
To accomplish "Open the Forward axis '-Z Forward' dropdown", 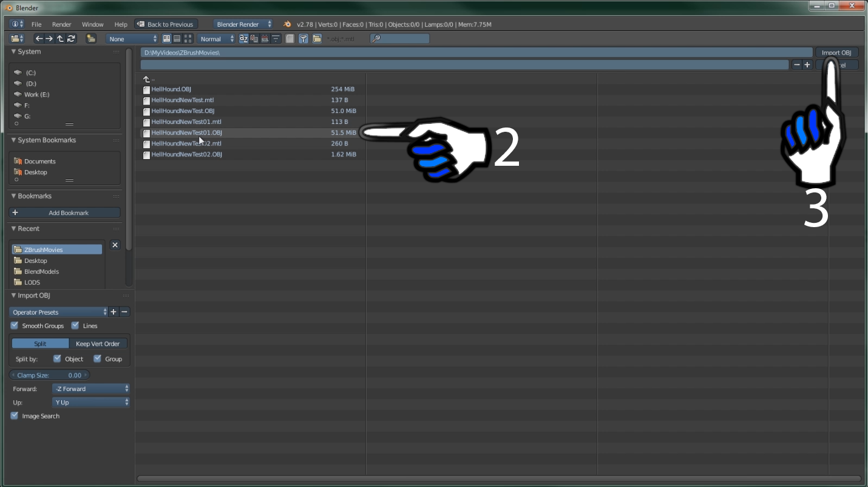I will pyautogui.click(x=91, y=389).
